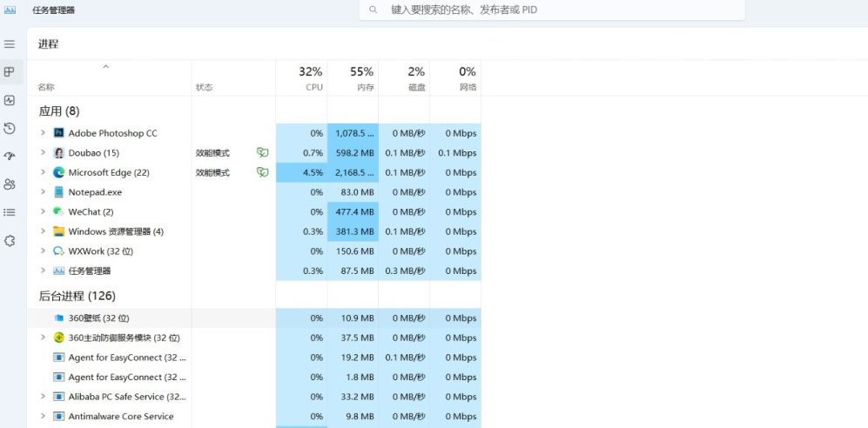Screen dimensions: 868x428
Task: Expand the Doubao (15) process group
Action: pos(43,152)
